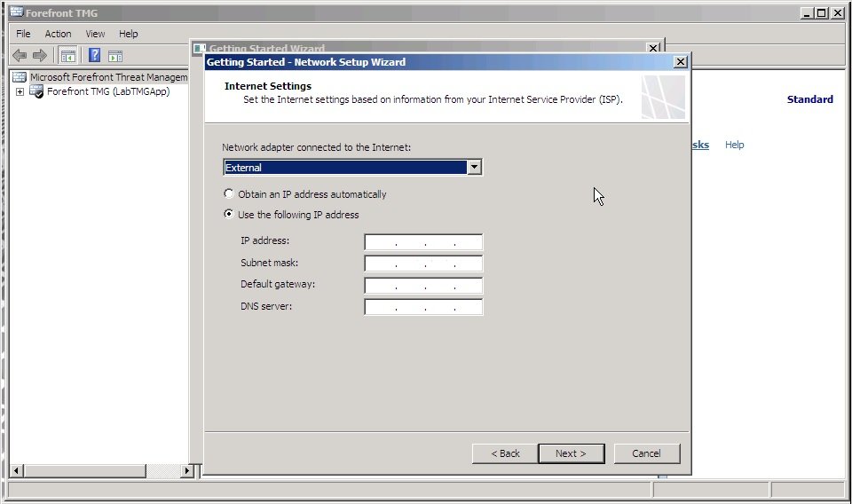Screen dimensions: 852x504
Task: Select the Forefront TMG (LabTMGApp) server icon
Action: pyautogui.click(x=37, y=91)
